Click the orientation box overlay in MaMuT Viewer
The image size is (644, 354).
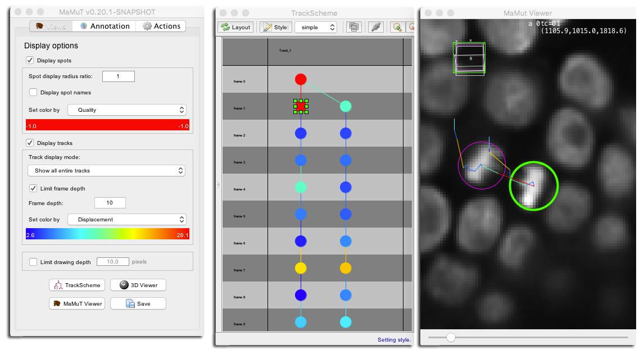coord(469,58)
